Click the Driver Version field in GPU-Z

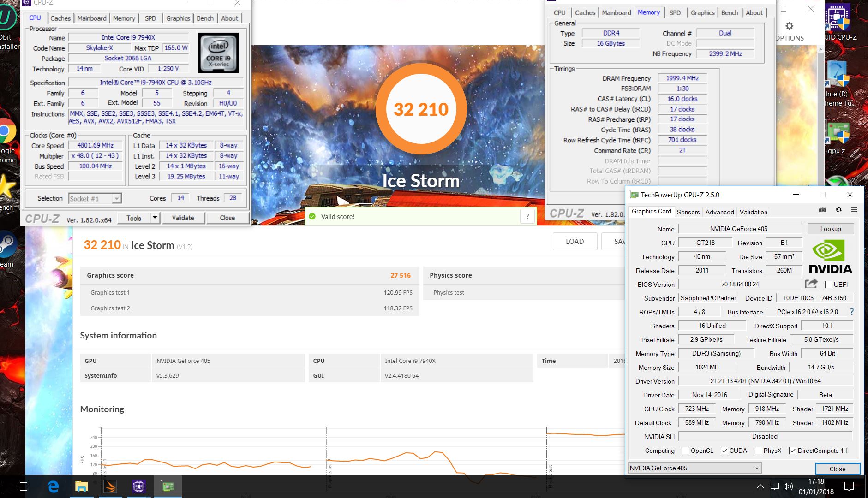pos(765,381)
